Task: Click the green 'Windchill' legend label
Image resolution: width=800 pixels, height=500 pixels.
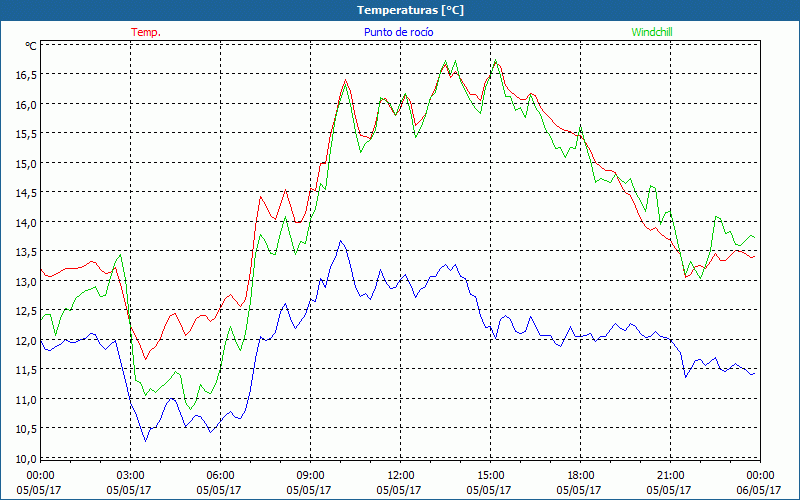Action: point(652,32)
